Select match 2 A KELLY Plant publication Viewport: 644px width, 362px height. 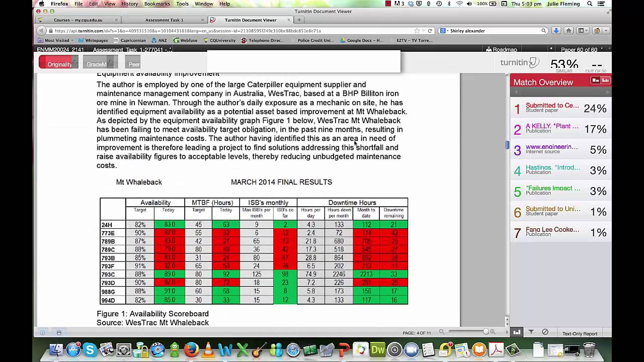[x=560, y=129]
